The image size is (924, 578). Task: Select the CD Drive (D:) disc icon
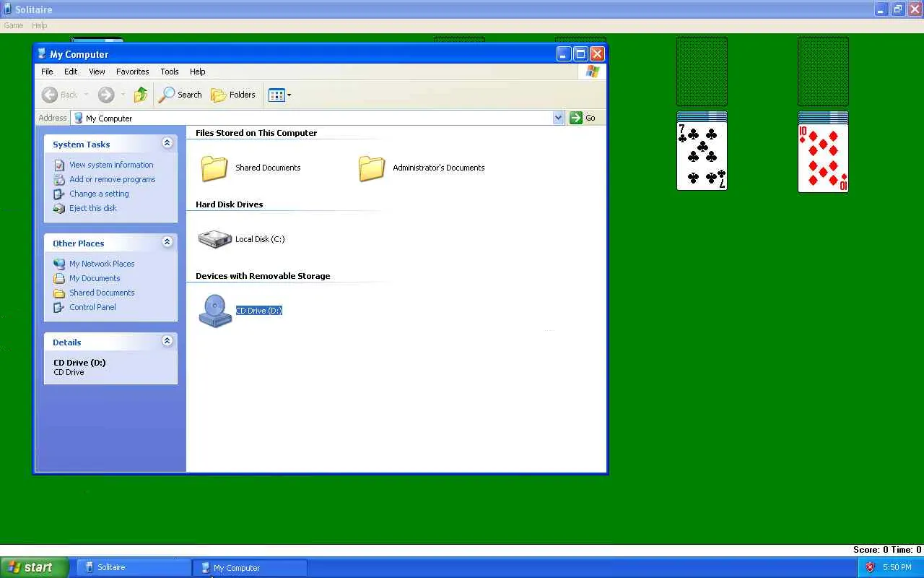(x=215, y=311)
